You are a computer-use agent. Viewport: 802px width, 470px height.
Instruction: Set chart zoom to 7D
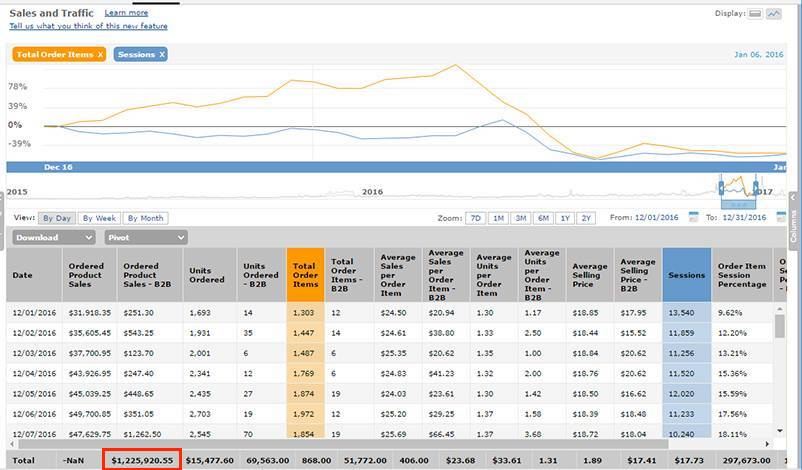[476, 218]
